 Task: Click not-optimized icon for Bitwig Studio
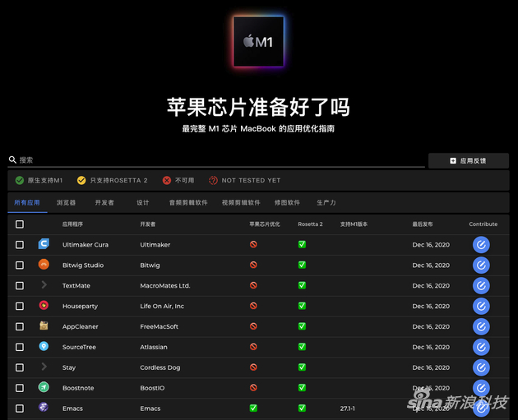tap(253, 265)
